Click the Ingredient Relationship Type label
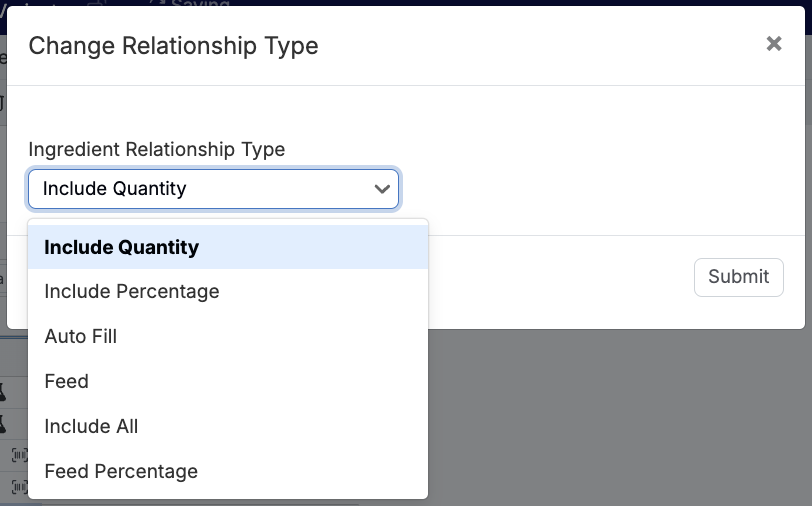Image resolution: width=812 pixels, height=506 pixels. [157, 149]
